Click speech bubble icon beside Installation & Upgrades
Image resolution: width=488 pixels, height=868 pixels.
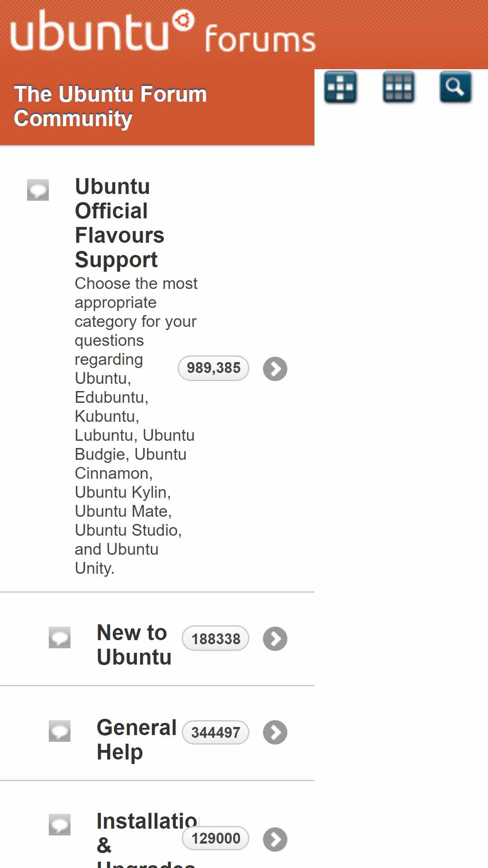pos(60,825)
